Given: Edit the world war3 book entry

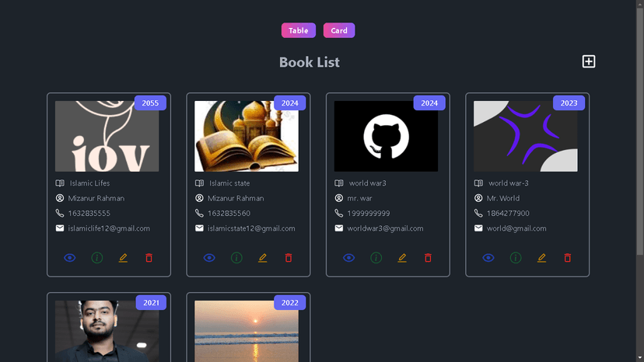Looking at the screenshot, I should tap(402, 258).
